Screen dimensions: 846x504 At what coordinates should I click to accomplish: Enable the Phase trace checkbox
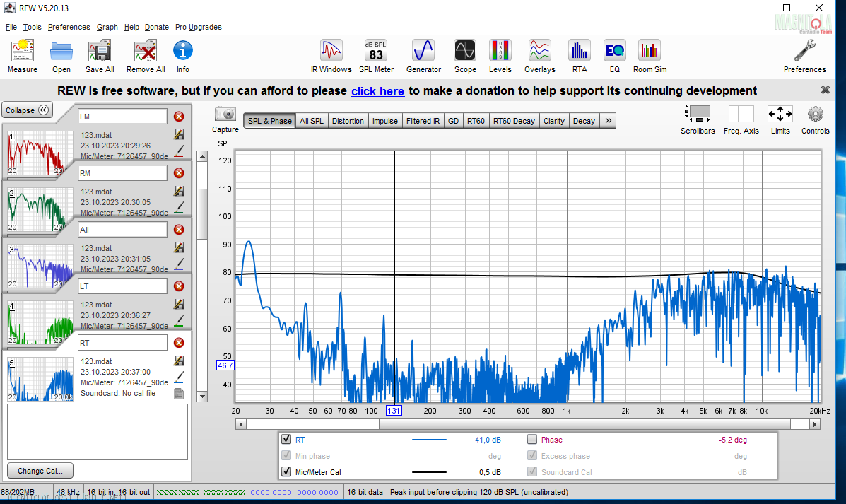[x=532, y=439]
